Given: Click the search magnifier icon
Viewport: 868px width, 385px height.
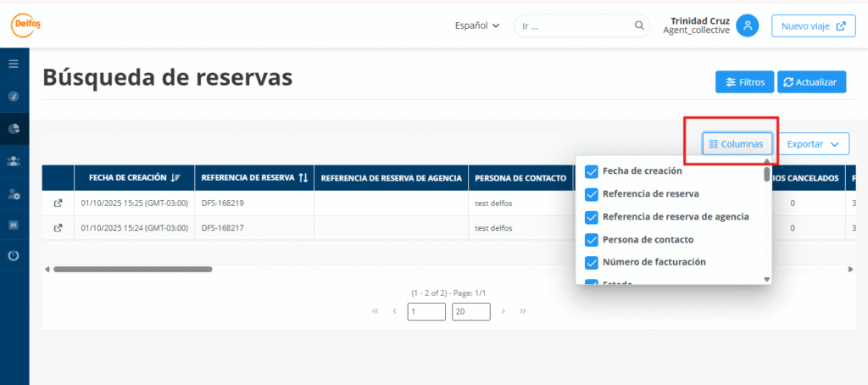Looking at the screenshot, I should pyautogui.click(x=640, y=25).
